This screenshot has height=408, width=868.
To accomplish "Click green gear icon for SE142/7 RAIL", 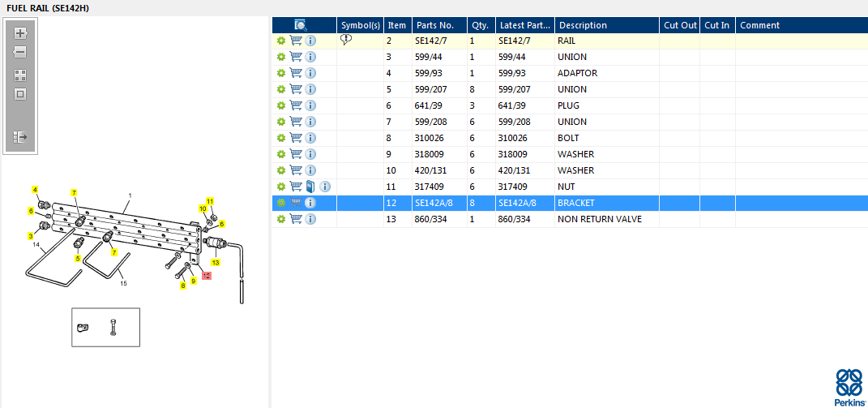I will [x=281, y=41].
